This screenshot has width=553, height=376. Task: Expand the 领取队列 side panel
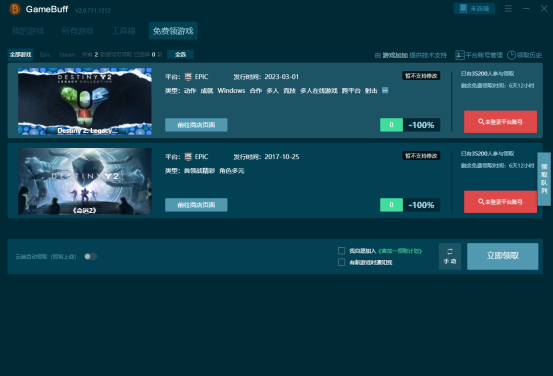point(544,179)
